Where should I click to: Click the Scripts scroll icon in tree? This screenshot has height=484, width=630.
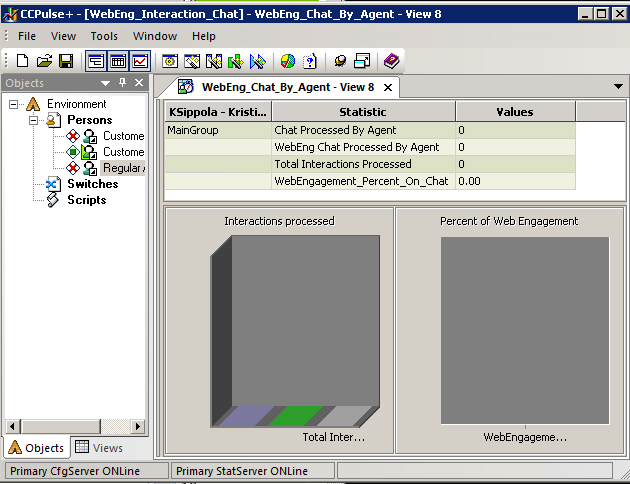[52, 200]
